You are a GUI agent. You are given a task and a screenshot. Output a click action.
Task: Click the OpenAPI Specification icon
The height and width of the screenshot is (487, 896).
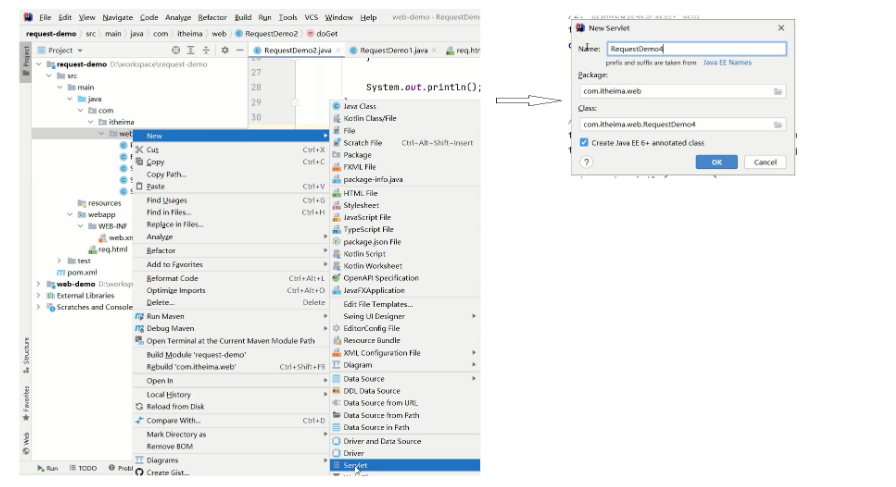click(x=337, y=278)
